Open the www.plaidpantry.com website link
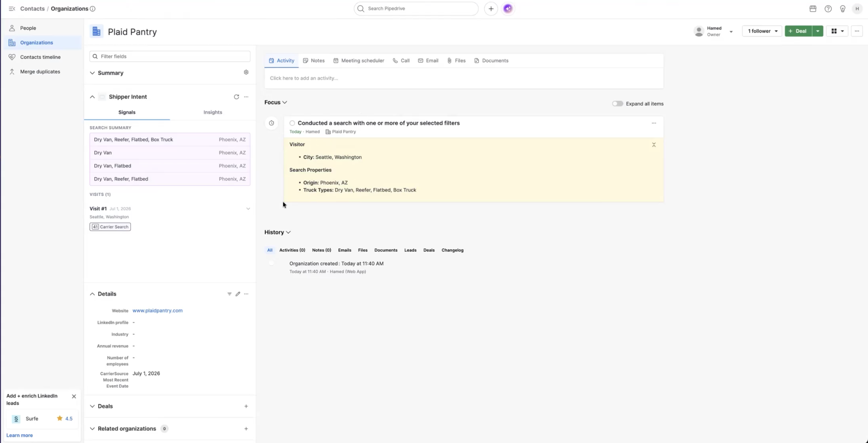This screenshot has height=443, width=868. coord(157,311)
